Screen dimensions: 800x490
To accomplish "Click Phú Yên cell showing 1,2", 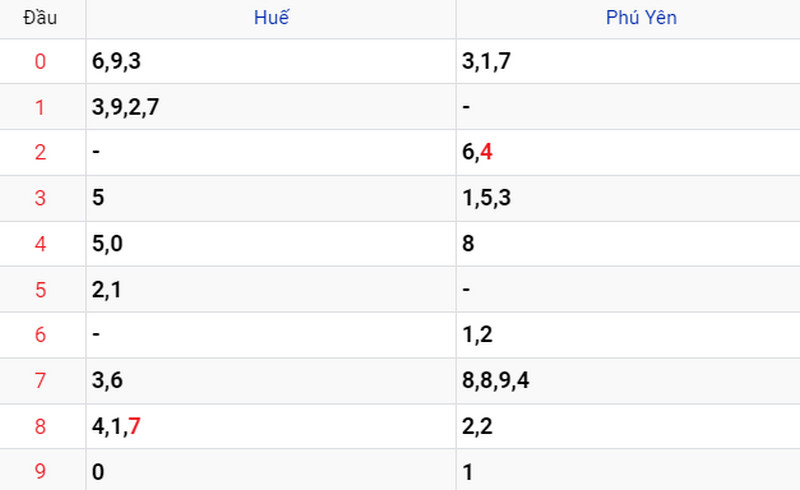I will [628, 335].
